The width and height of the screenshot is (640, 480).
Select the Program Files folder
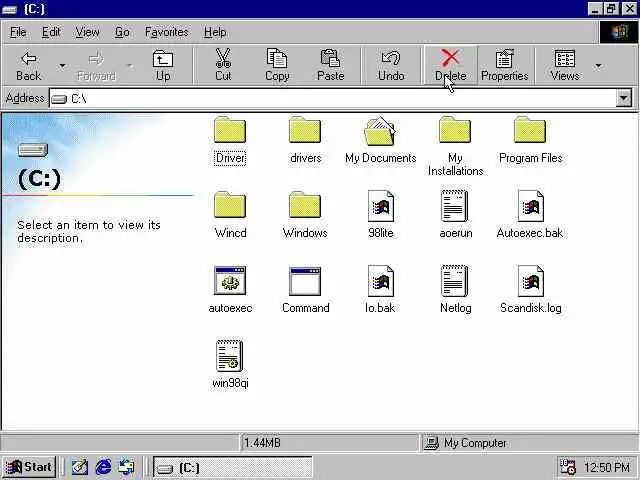(530, 131)
